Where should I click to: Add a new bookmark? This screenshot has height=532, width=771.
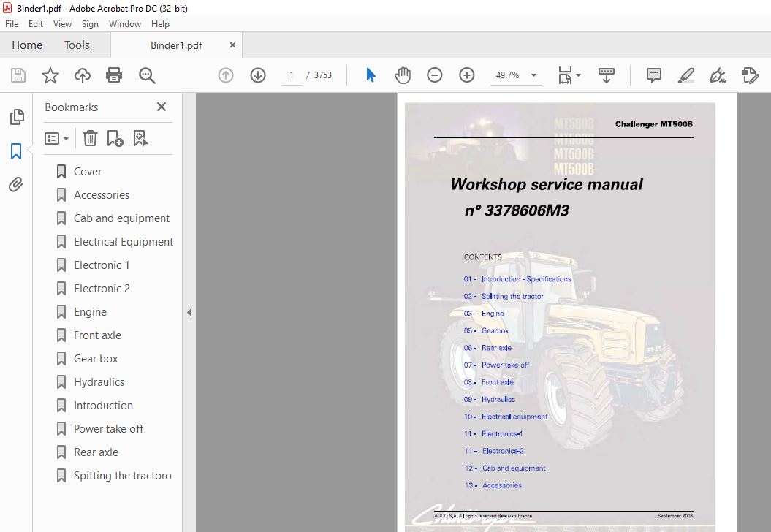115,139
